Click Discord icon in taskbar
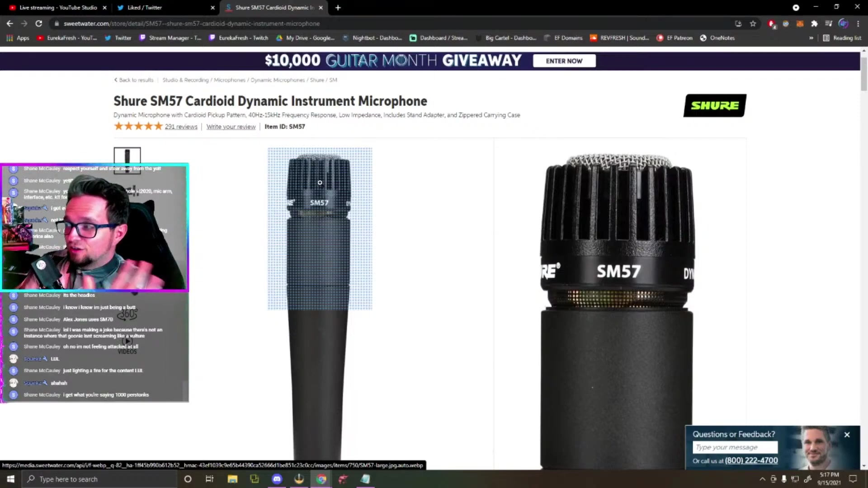This screenshot has width=868, height=488. 277,479
